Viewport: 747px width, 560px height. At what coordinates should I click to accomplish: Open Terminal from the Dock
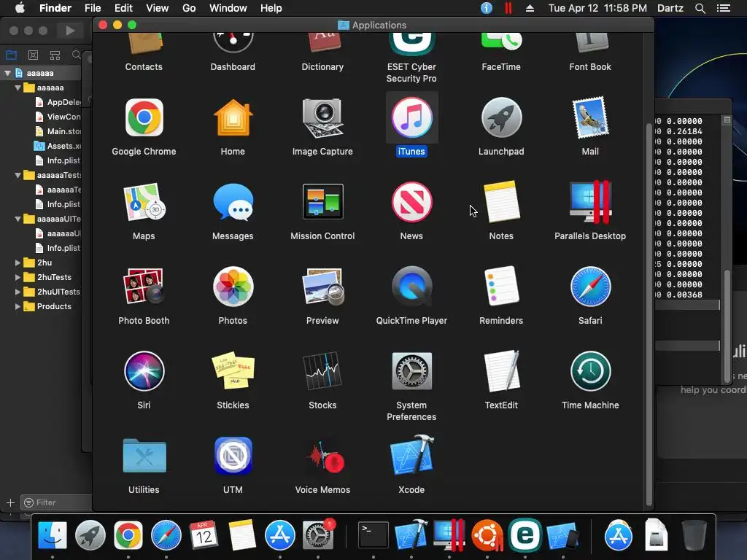pyautogui.click(x=373, y=534)
